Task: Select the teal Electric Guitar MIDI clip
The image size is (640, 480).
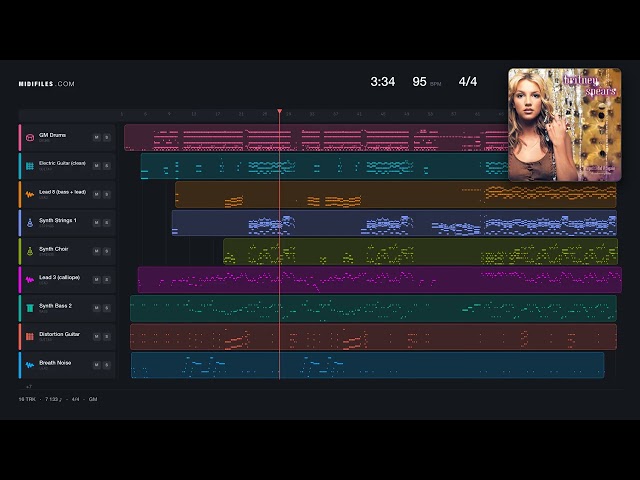Action: (324, 166)
